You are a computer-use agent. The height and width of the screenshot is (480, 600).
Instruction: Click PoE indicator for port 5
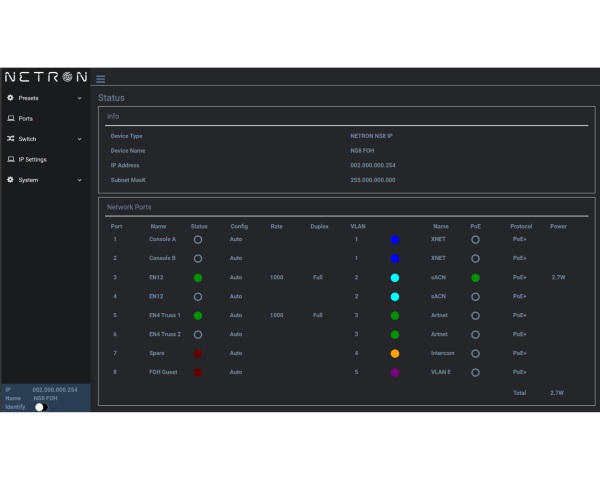pos(475,315)
